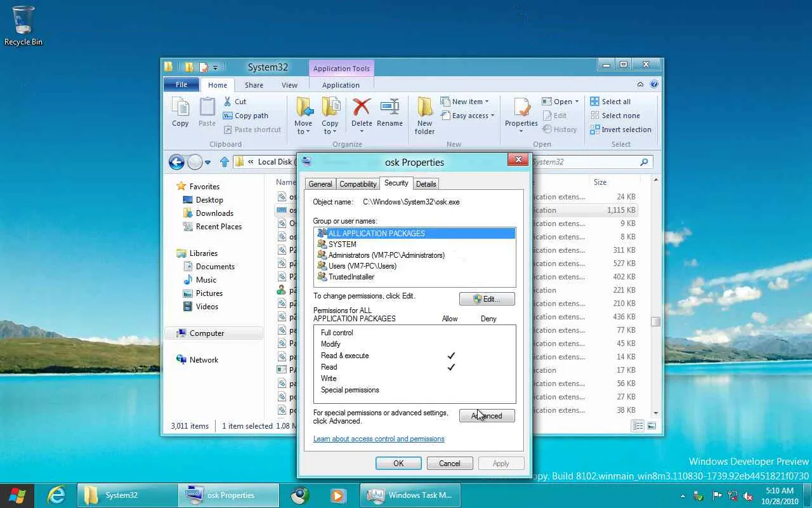
Task: Switch to the General tab in osk Properties
Action: point(320,184)
